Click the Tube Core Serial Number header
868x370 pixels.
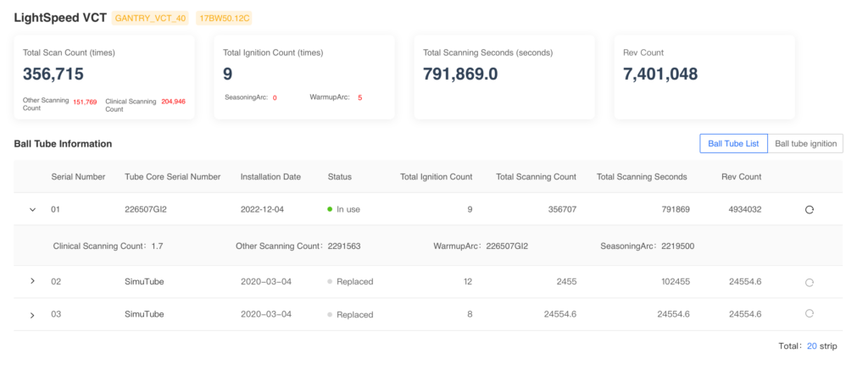(x=173, y=177)
